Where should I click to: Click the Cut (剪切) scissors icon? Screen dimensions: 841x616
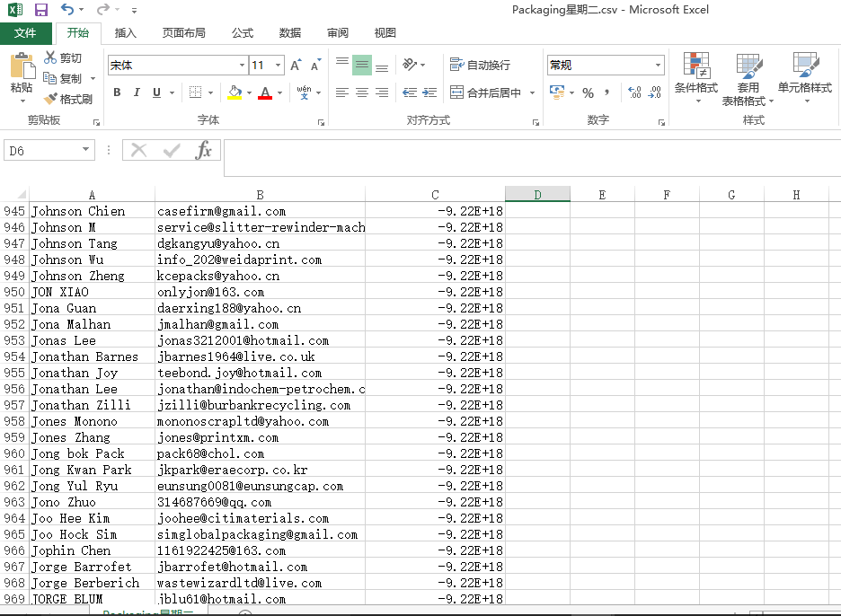click(x=50, y=58)
